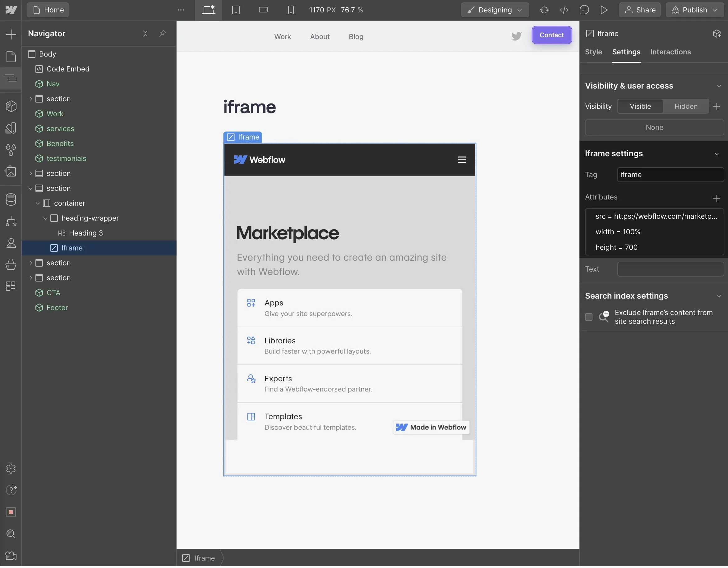Viewport: 728px width, 568px height.
Task: Set visibility to Hidden
Action: pos(686,106)
